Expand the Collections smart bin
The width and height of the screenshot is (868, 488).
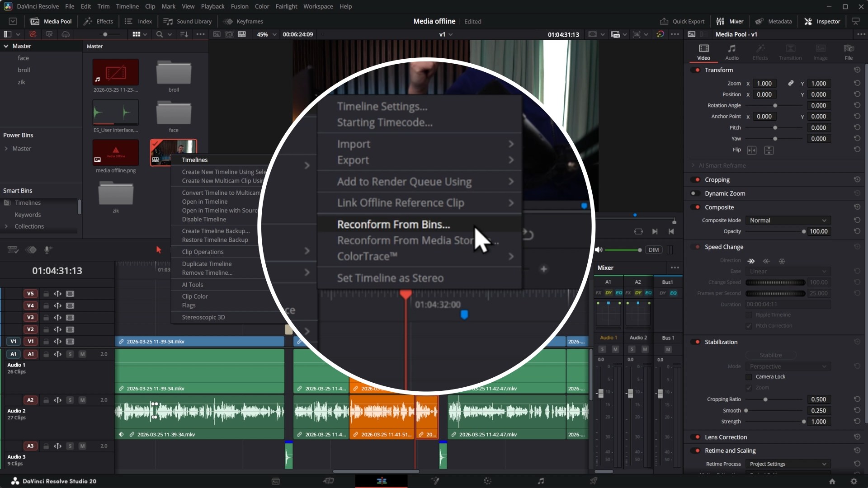pyautogui.click(x=6, y=226)
